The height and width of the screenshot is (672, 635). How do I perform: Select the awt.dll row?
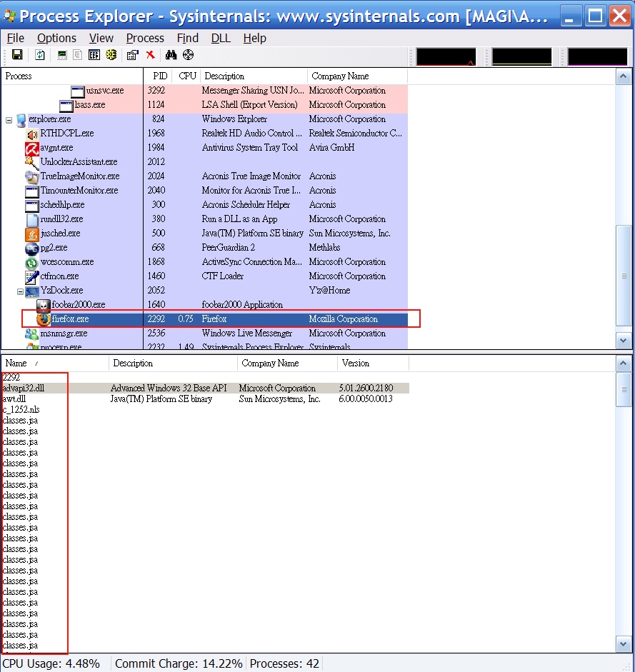pos(206,399)
